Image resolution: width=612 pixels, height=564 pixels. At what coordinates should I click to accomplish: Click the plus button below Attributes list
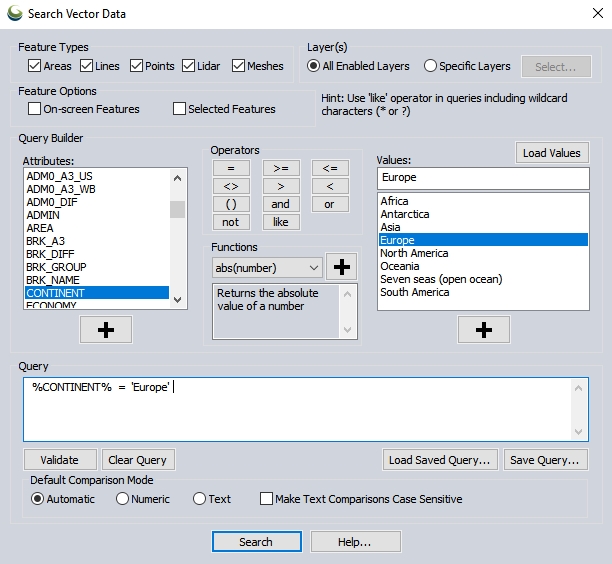105,330
